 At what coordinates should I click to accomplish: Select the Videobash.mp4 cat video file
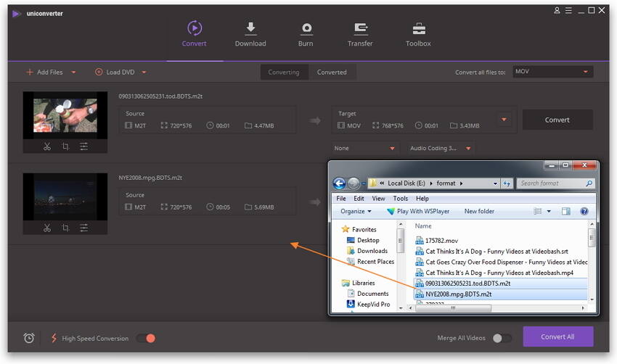coord(494,273)
